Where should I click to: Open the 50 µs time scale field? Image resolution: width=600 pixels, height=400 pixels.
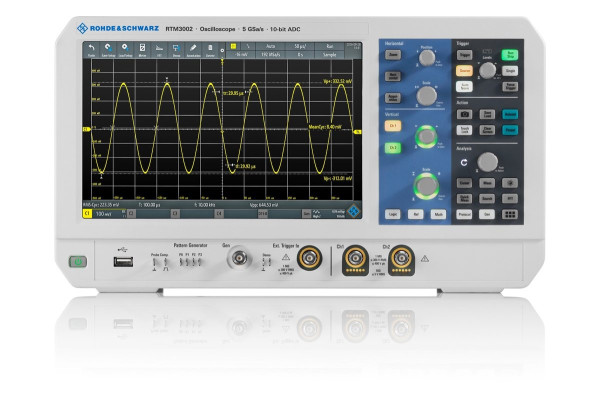(299, 46)
